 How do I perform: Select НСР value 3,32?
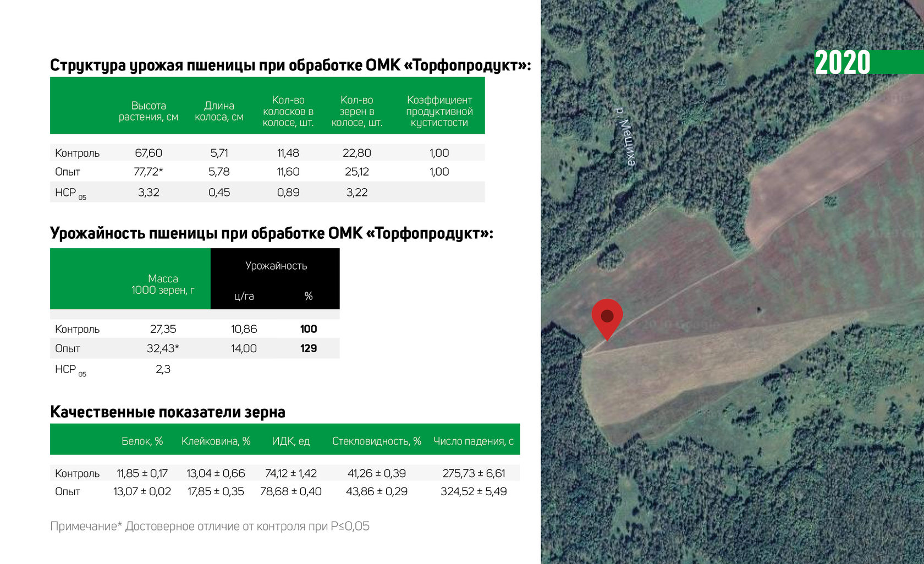(x=148, y=193)
